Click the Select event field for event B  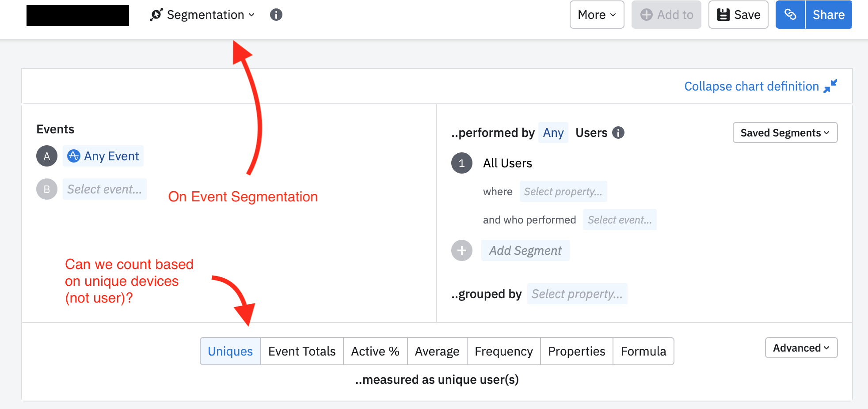(x=104, y=189)
